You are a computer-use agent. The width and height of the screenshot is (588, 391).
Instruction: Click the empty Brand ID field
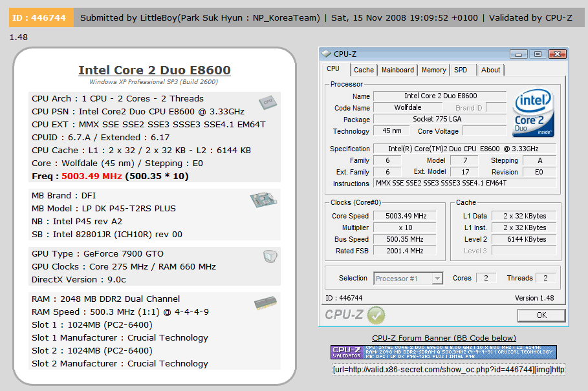point(497,107)
